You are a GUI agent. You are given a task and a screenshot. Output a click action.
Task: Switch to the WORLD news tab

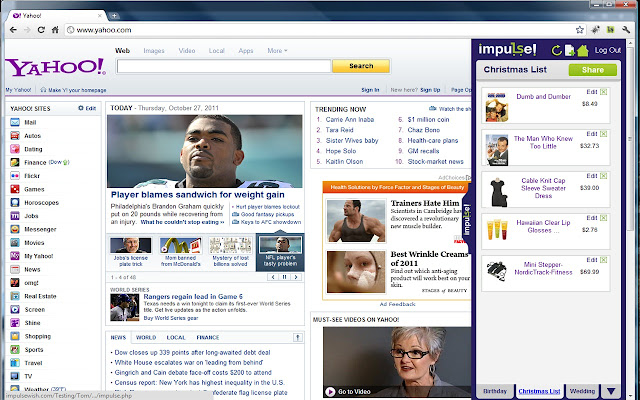(x=146, y=338)
